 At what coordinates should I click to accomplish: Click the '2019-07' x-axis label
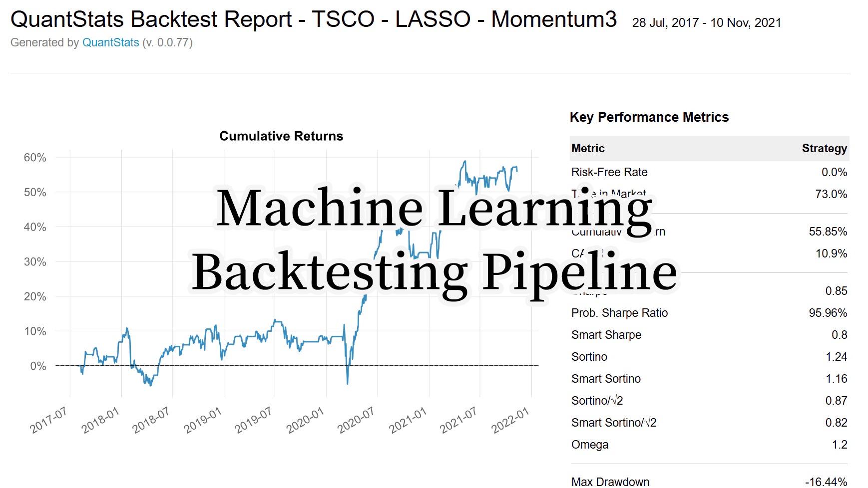pyautogui.click(x=253, y=420)
